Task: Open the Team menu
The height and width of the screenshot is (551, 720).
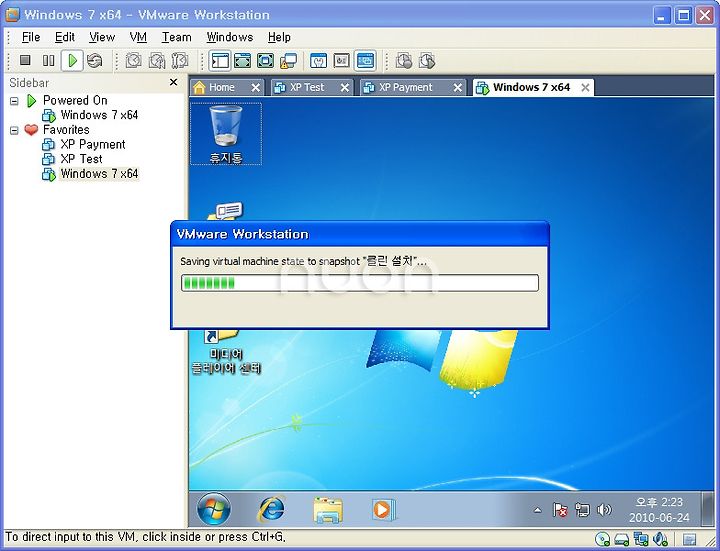Action: [176, 37]
